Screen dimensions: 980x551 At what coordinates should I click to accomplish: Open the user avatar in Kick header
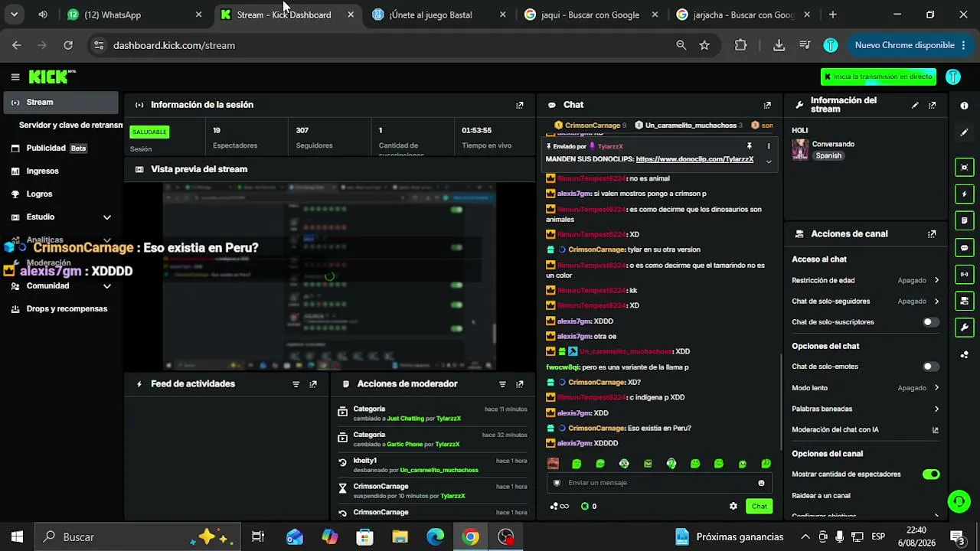click(953, 77)
